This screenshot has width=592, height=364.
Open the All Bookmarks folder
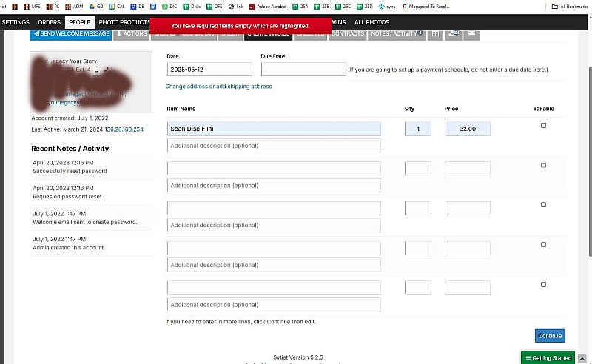click(x=570, y=7)
